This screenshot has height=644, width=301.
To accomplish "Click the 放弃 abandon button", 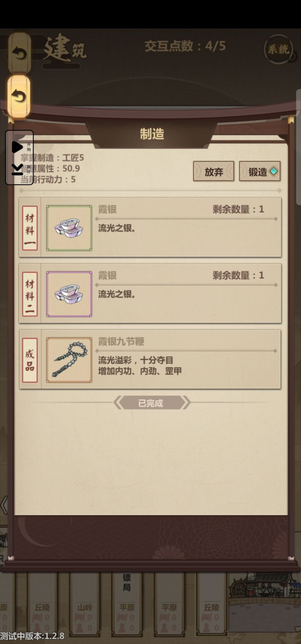I will [x=214, y=171].
